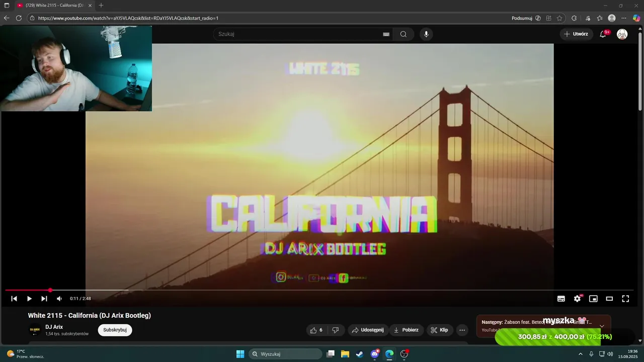Show hidden system tray icons

pyautogui.click(x=580, y=354)
